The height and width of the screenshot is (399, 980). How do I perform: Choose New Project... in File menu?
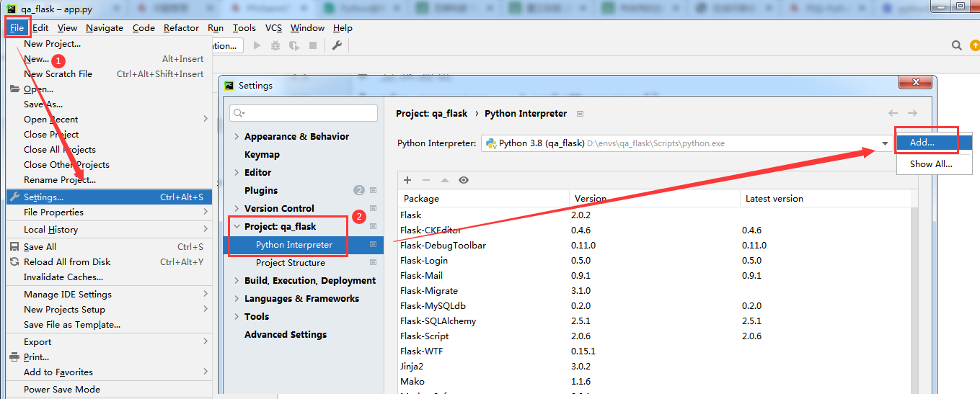[109, 43]
